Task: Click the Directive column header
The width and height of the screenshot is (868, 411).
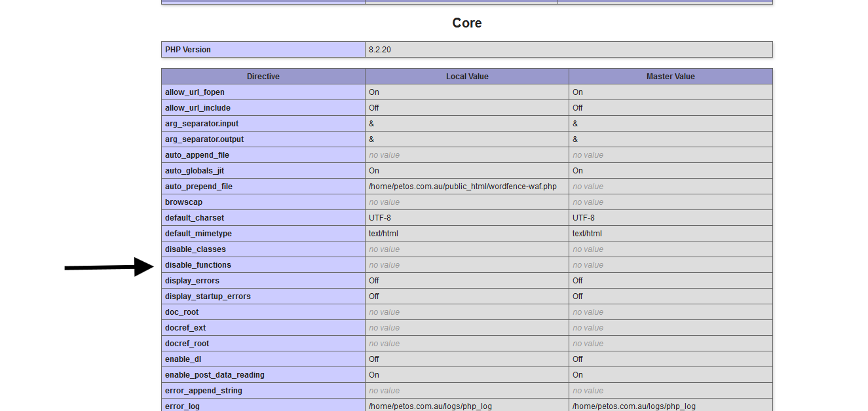Action: click(x=263, y=77)
